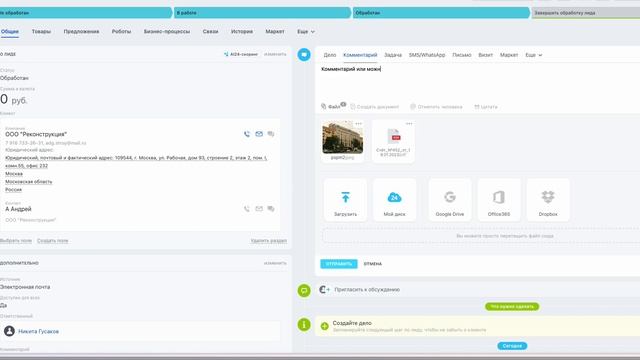Open the legal address link with Рабочая street
Screen dimensions: 640x360
(136, 162)
